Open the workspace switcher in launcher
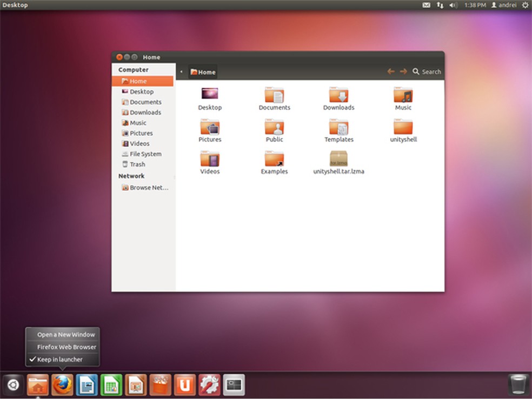This screenshot has width=532, height=399. click(234, 385)
